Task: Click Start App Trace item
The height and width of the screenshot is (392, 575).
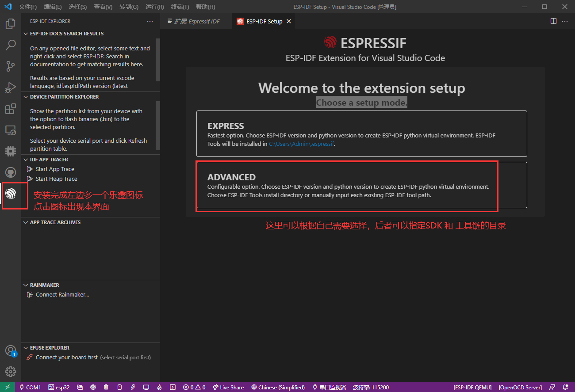Action: pyautogui.click(x=91, y=169)
